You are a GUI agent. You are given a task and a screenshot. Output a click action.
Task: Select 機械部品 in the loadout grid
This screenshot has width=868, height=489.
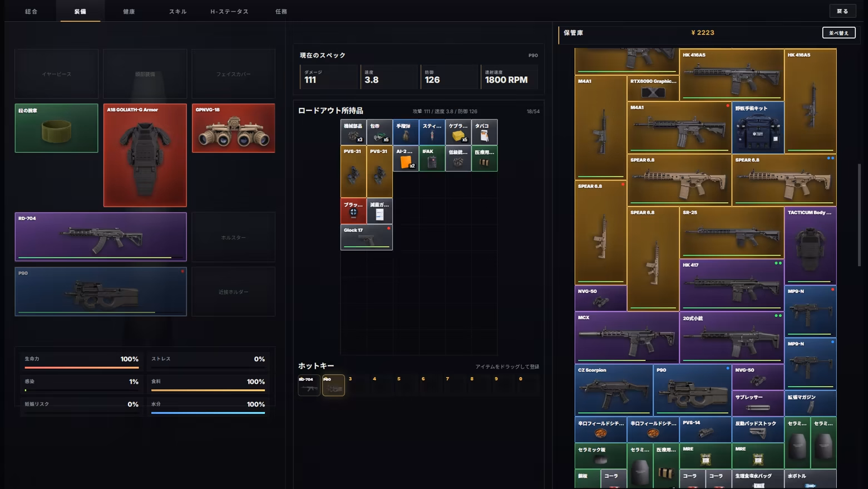353,132
